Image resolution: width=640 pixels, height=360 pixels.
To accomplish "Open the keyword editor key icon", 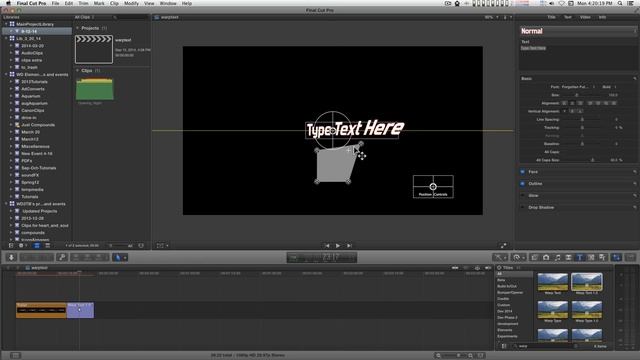I will 62,257.
